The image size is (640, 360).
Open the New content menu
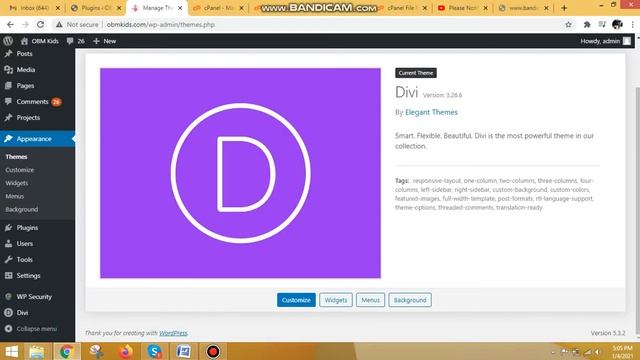click(104, 41)
